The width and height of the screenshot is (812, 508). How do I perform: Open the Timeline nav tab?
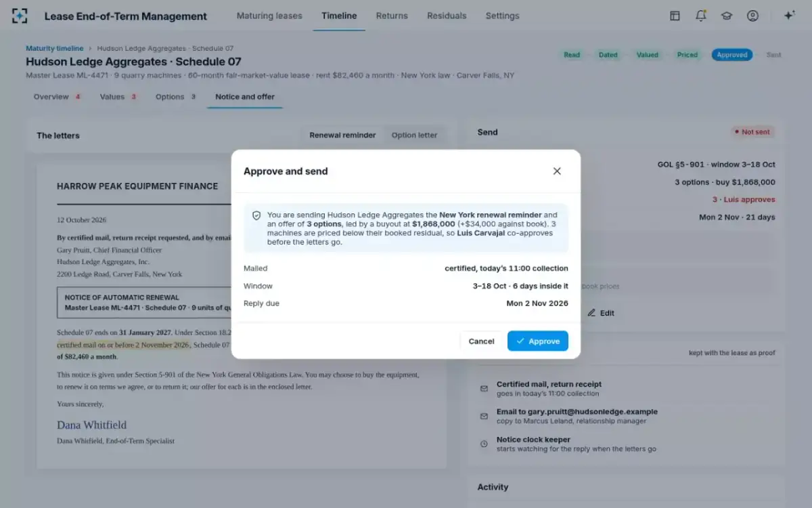[x=339, y=16]
